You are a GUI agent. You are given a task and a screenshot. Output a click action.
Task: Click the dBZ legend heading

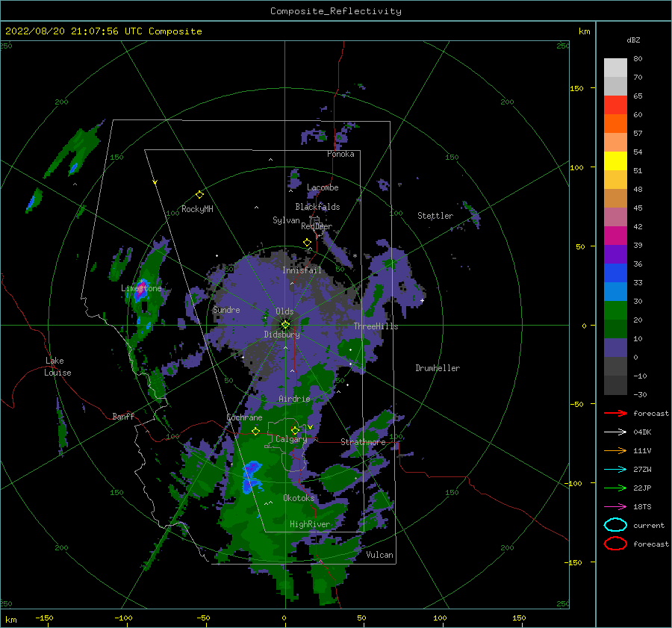pyautogui.click(x=633, y=40)
